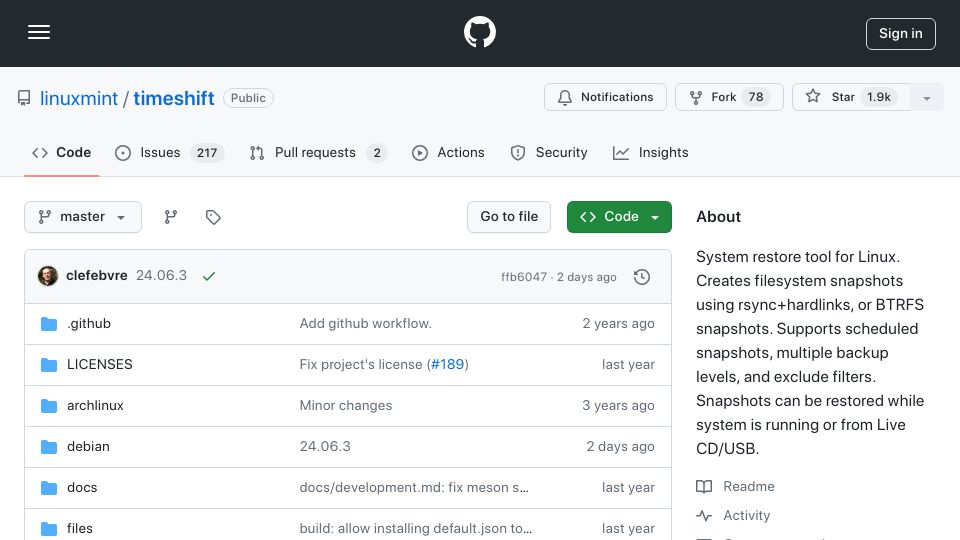960x540 pixels.
Task: Open the files folder
Action: tap(80, 528)
